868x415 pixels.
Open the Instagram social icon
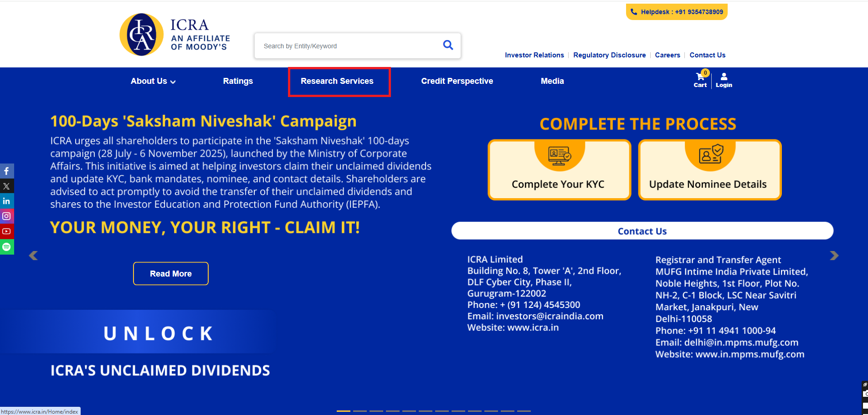tap(6, 216)
